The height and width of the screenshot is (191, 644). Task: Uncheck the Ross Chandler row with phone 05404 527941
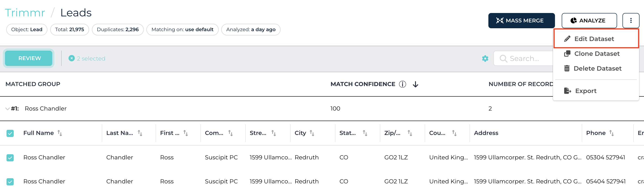tap(10, 182)
